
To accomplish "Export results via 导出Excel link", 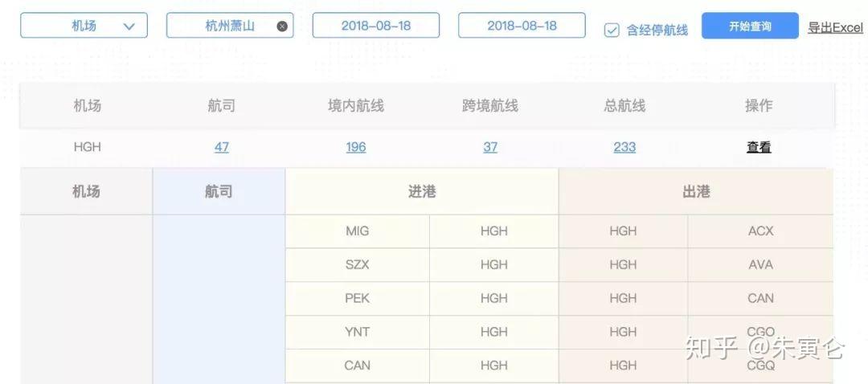I will point(835,27).
